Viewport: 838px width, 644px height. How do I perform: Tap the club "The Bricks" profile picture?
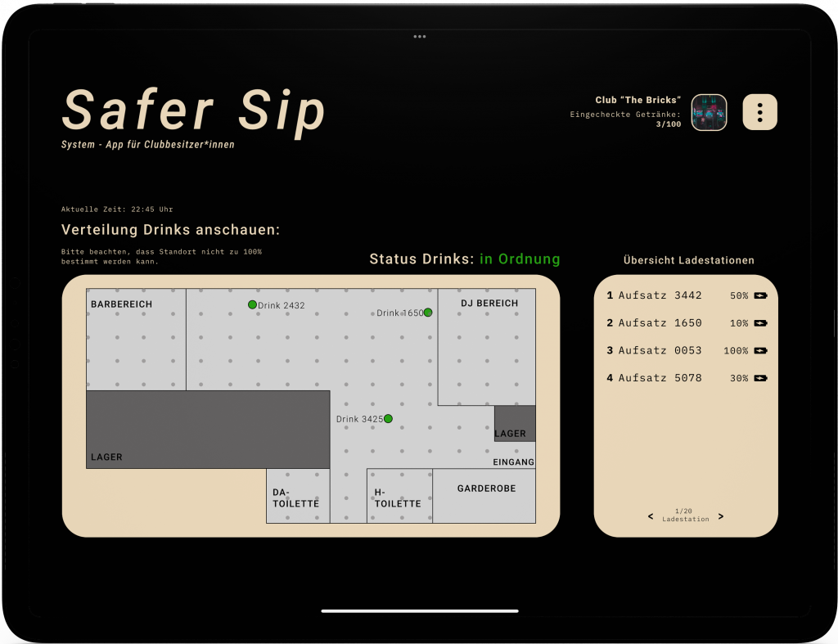point(709,112)
